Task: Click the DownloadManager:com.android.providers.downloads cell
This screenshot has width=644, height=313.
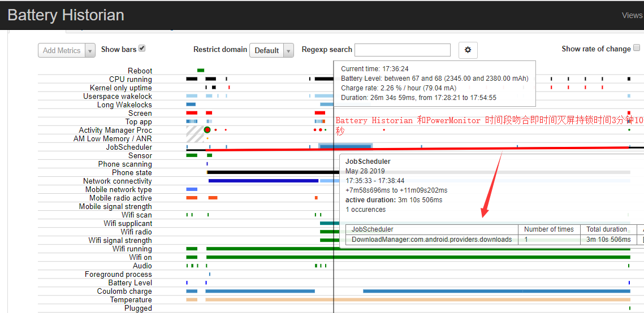Action: [431, 239]
